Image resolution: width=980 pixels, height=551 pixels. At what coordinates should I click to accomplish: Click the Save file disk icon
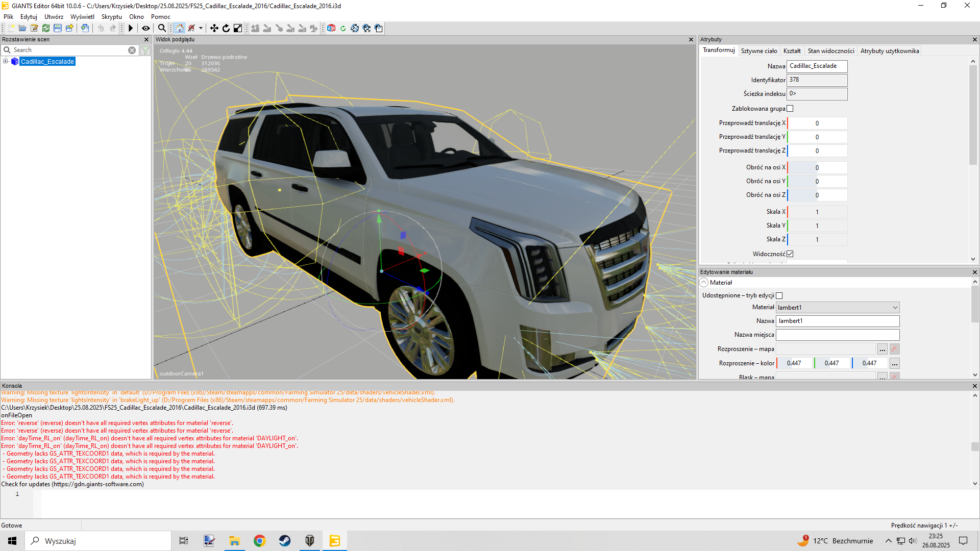coord(58,29)
